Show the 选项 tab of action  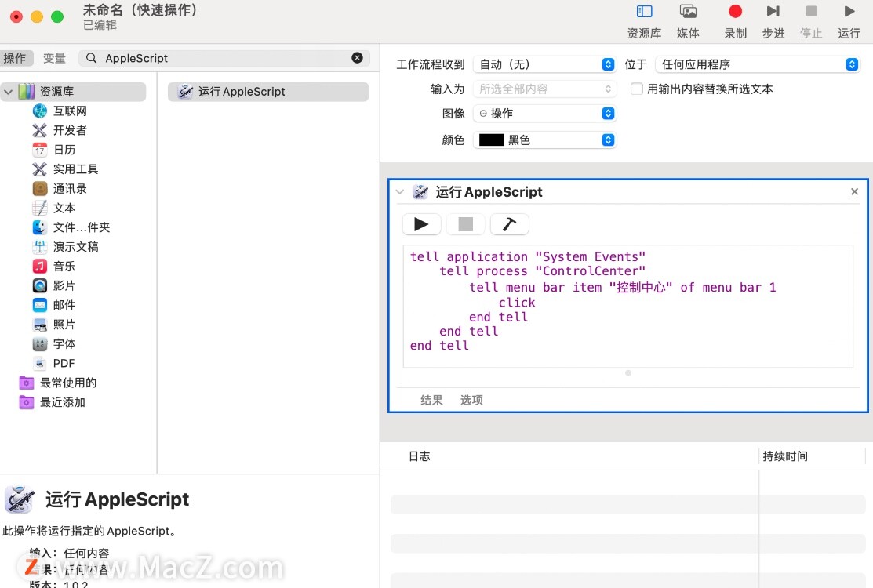coord(471,400)
